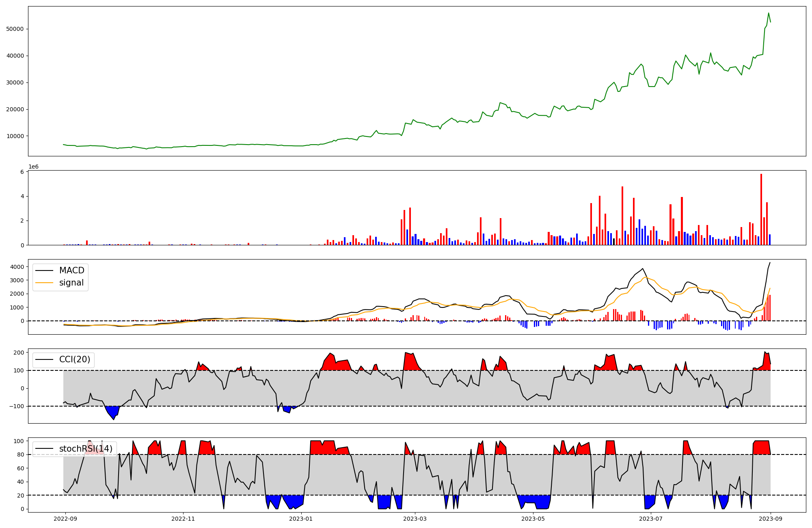
Task: Click the 50000 price axis tick label
Action: coord(15,29)
